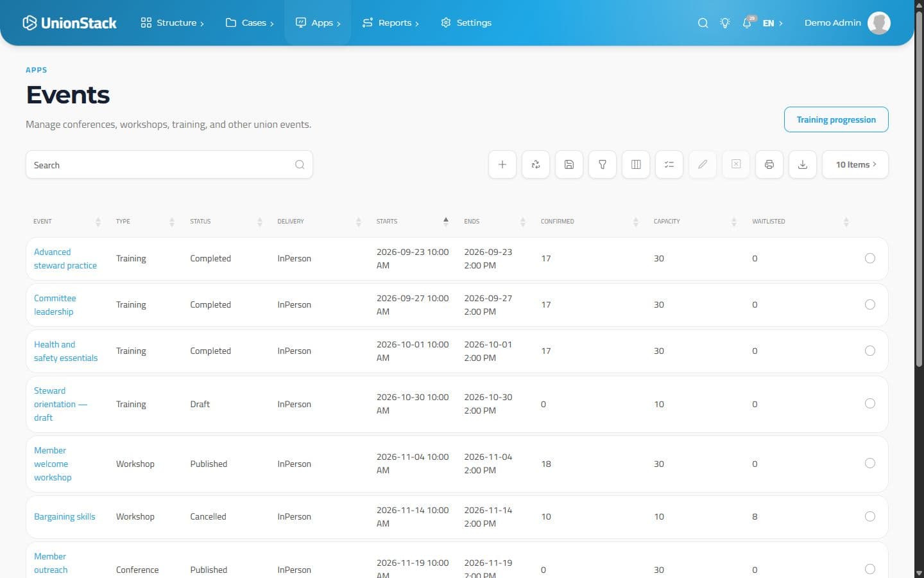Viewport: 924px width, 578px height.
Task: Click the Training progression button
Action: (x=836, y=119)
